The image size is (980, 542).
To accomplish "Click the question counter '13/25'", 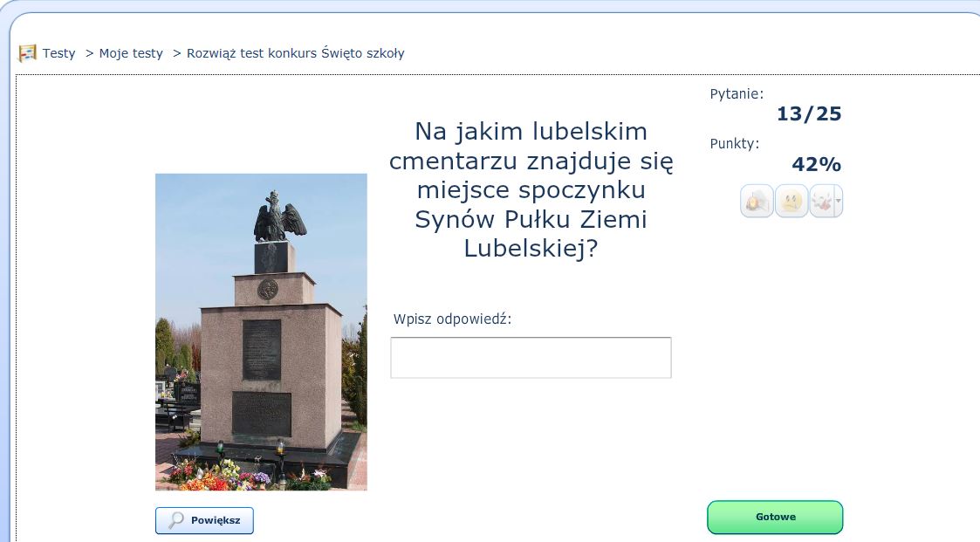I will tap(809, 113).
